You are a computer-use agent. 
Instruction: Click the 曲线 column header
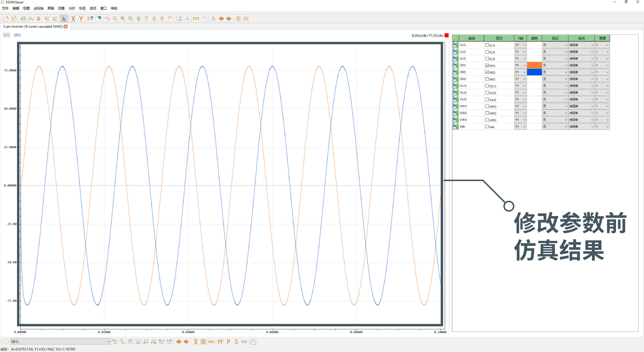pyautogui.click(x=471, y=38)
